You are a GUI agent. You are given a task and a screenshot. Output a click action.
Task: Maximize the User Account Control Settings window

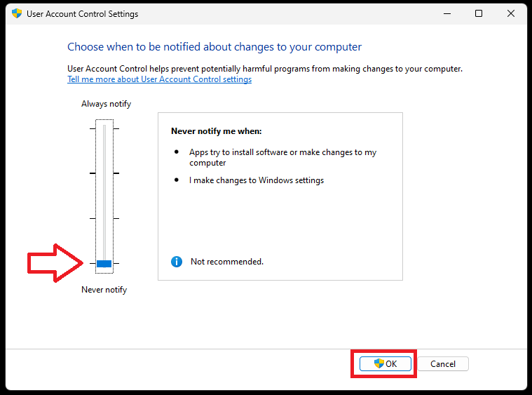[x=479, y=13]
